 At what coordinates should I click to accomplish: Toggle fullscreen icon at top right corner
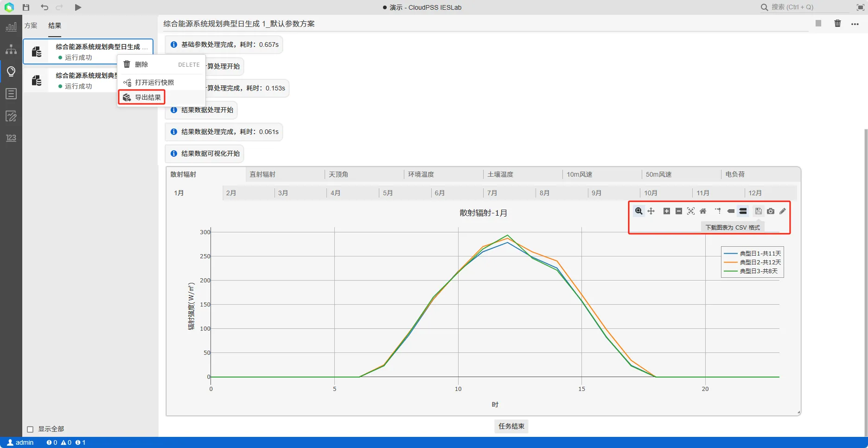point(860,7)
